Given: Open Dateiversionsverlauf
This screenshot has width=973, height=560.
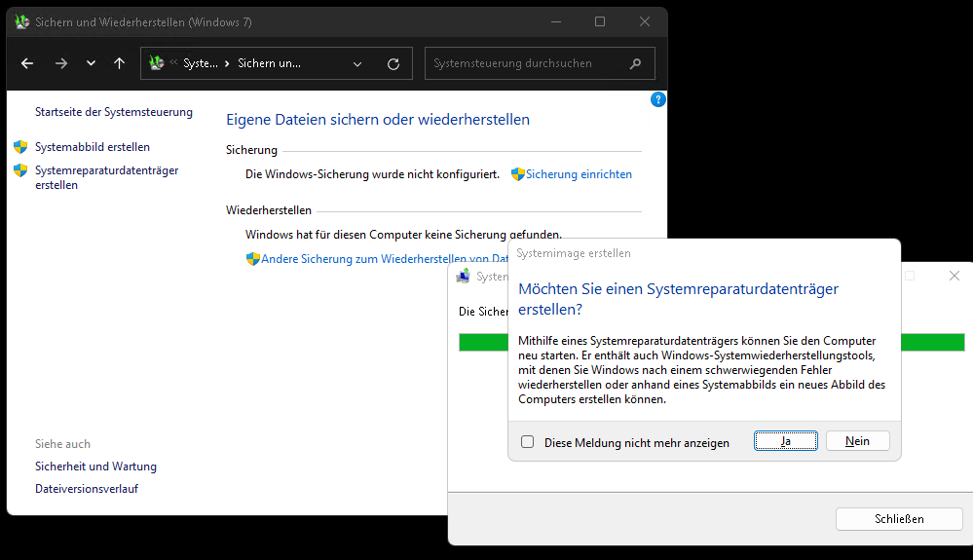Looking at the screenshot, I should [x=87, y=489].
